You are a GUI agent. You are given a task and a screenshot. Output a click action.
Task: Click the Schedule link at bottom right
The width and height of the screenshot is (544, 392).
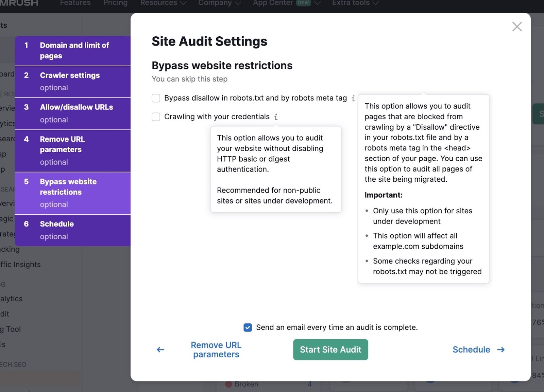click(471, 350)
